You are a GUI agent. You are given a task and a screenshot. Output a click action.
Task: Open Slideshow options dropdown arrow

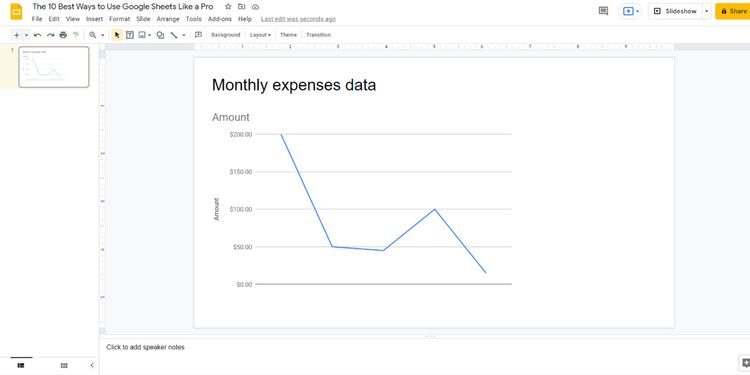706,11
